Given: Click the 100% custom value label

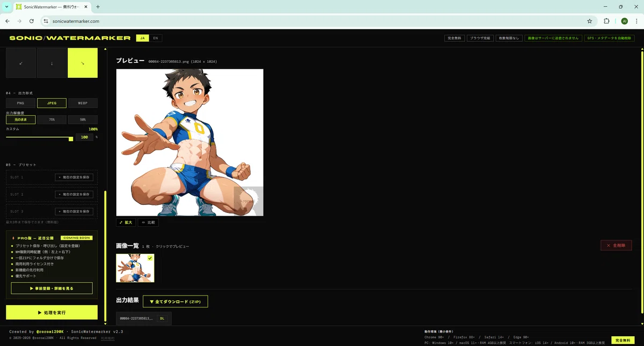Looking at the screenshot, I should pos(93,129).
